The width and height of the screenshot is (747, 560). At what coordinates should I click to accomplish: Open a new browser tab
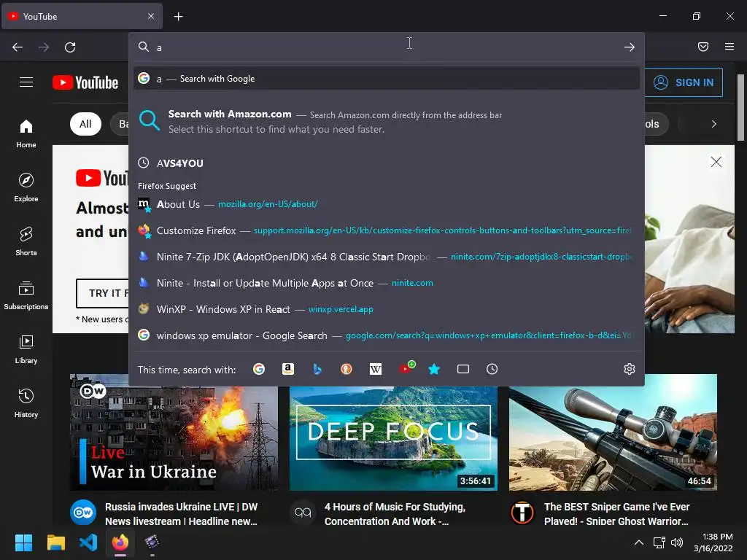pos(178,17)
